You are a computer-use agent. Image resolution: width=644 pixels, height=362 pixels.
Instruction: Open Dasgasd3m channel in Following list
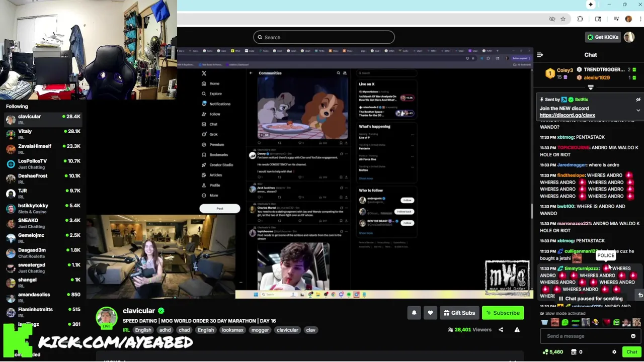(43, 253)
